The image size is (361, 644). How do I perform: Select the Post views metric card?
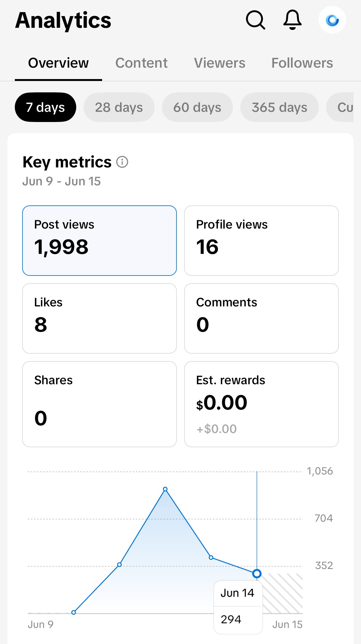click(99, 241)
